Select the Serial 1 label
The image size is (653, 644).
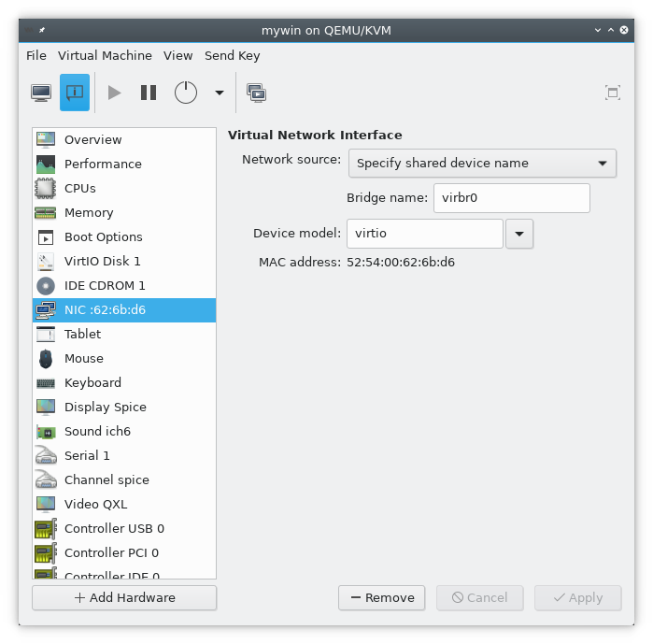click(x=87, y=456)
